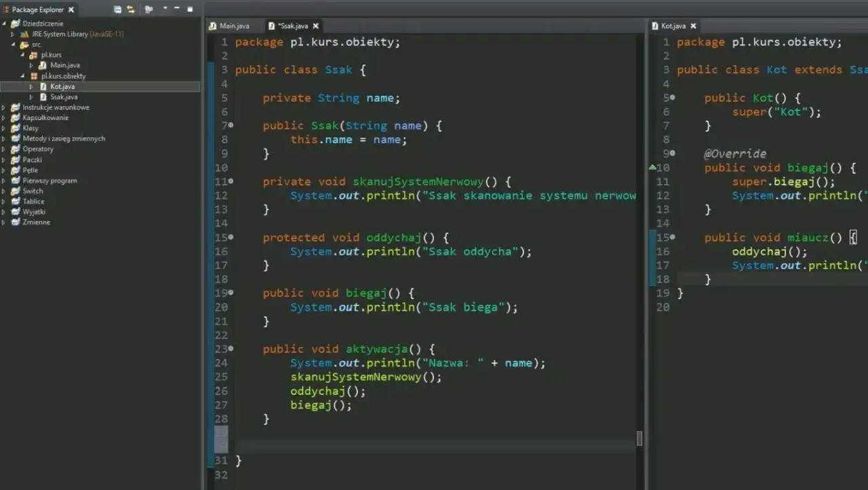Click the Collapse All icon in Package Explorer
The height and width of the screenshot is (490, 868).
click(x=118, y=10)
